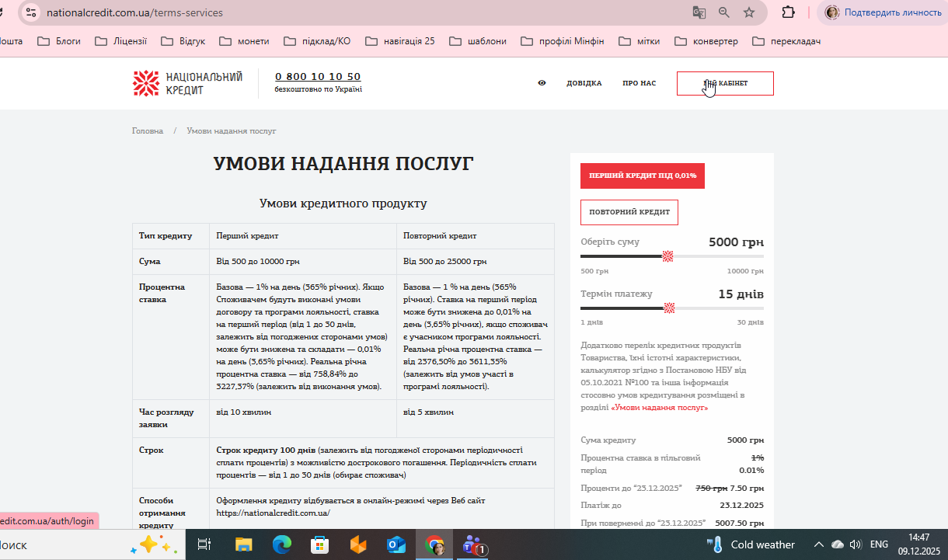The height and width of the screenshot is (560, 948).
Task: Click the Тип кредиту row header
Action: [171, 236]
